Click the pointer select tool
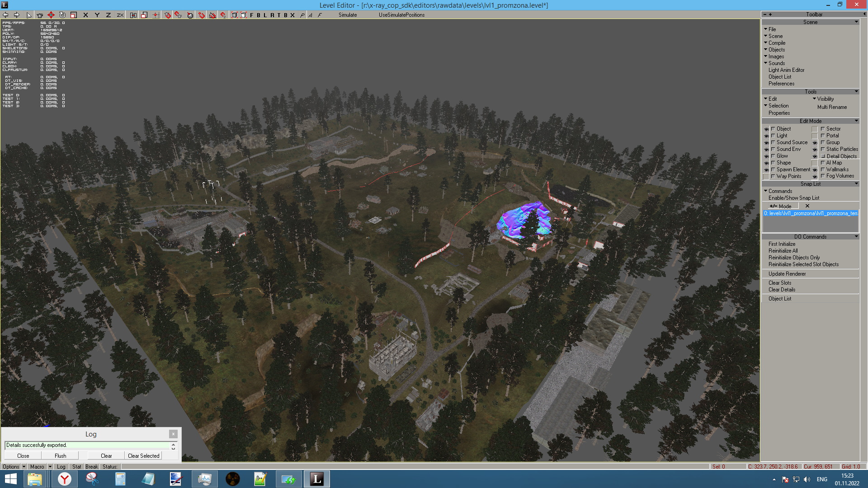 coord(29,15)
